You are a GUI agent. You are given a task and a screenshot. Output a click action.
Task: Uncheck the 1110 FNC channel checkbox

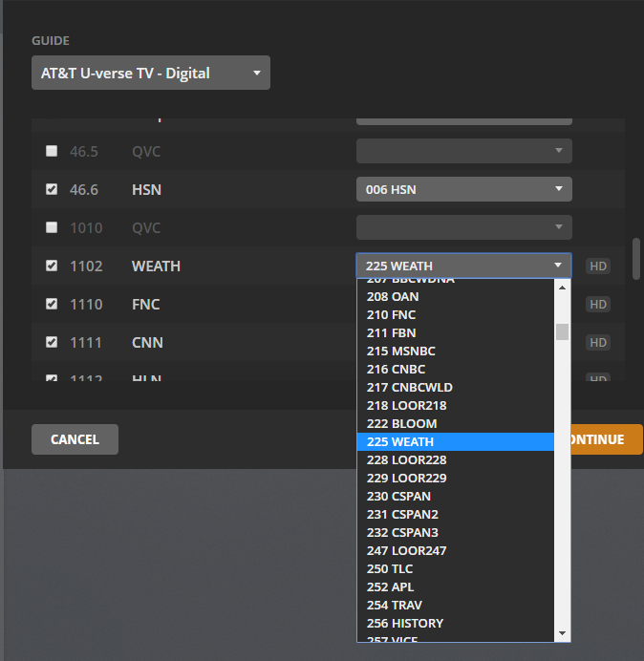(52, 304)
